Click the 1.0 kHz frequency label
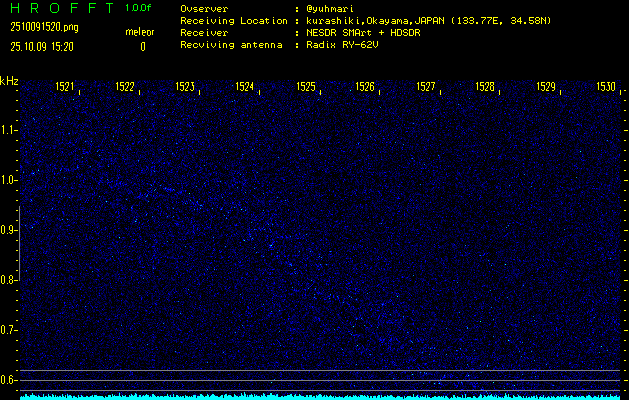 (9, 180)
